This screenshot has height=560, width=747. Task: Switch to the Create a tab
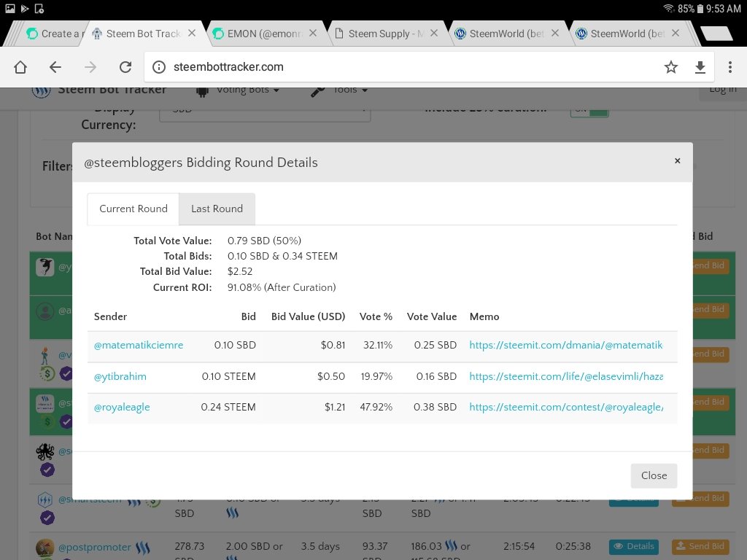[x=53, y=34]
